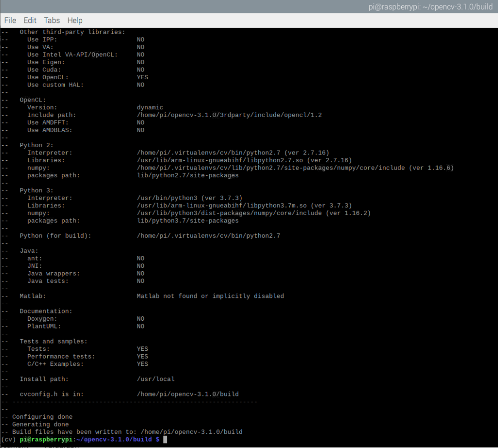This screenshot has height=448, width=498.
Task: Click the terminal window title text
Action: (430, 7)
